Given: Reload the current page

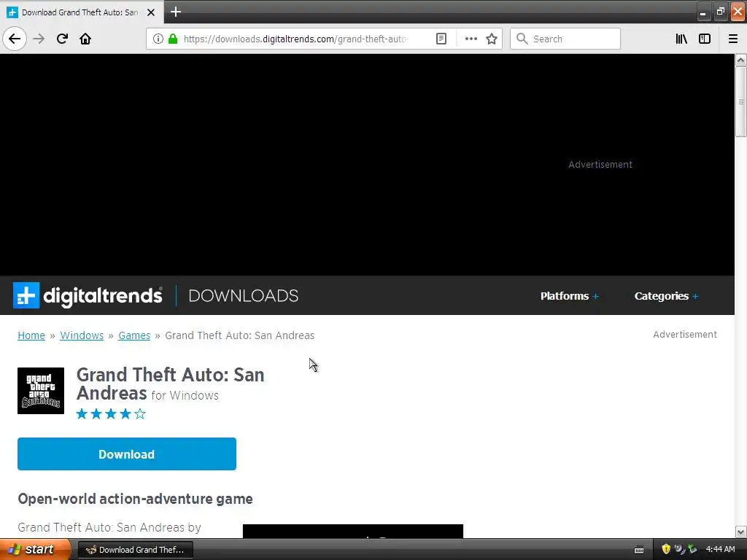Looking at the screenshot, I should [x=62, y=39].
